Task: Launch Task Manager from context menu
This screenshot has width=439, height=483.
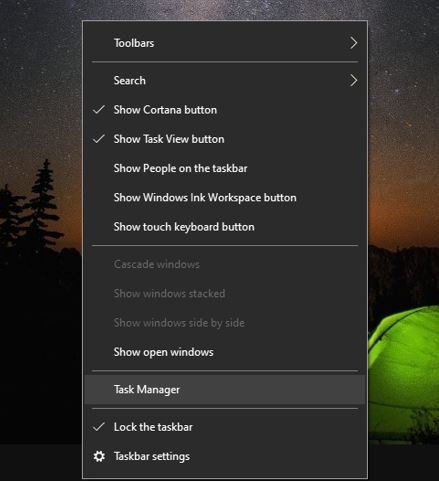Action: pos(225,389)
